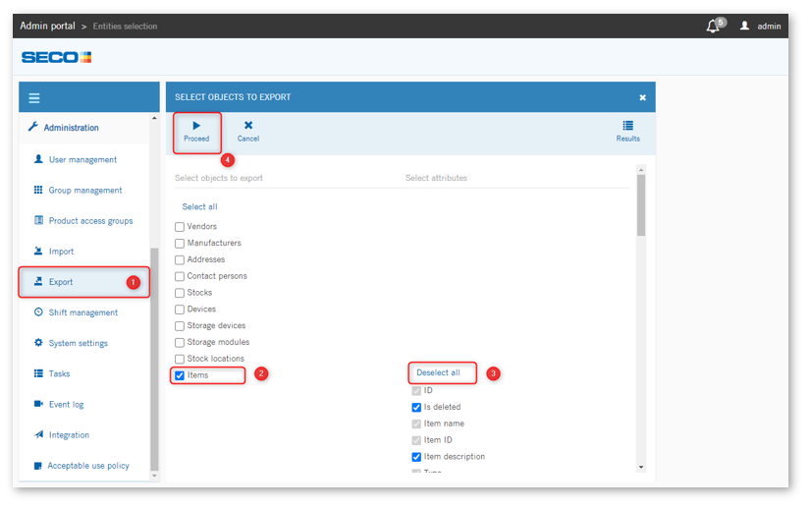
Task: Click the Event log camera icon
Action: 38,403
